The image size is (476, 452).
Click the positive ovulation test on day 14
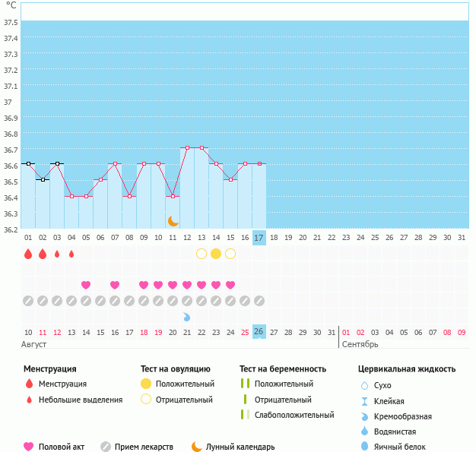point(216,254)
